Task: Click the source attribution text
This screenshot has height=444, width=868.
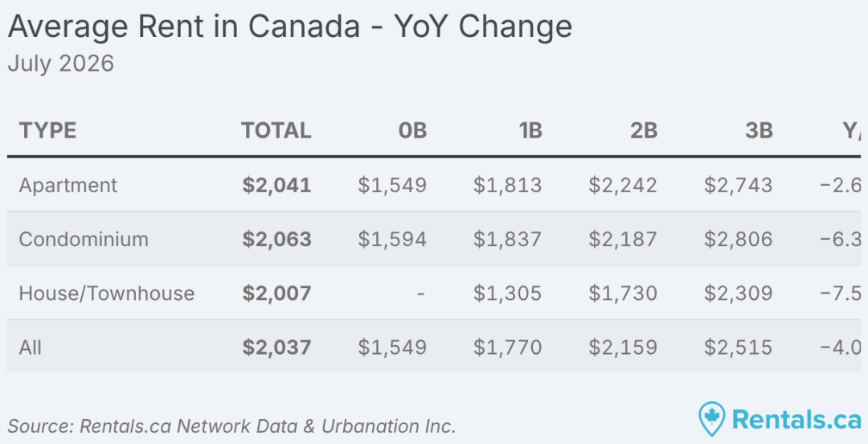Action: (231, 426)
